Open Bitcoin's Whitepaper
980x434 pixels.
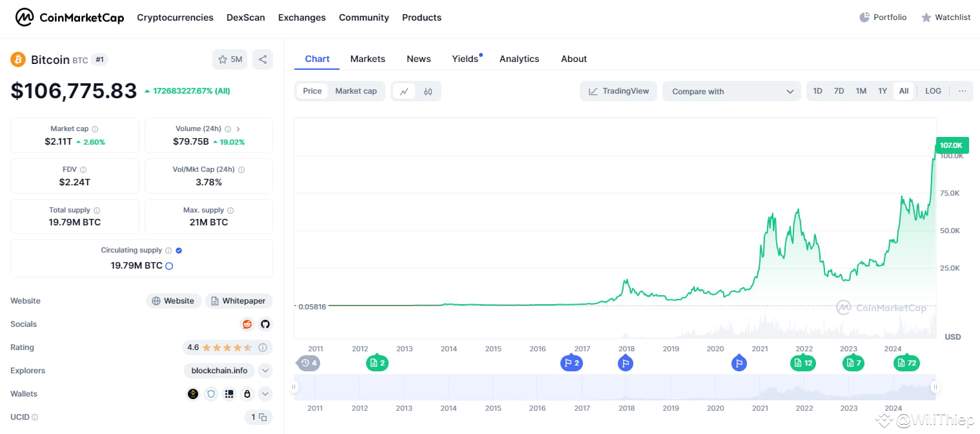click(238, 300)
